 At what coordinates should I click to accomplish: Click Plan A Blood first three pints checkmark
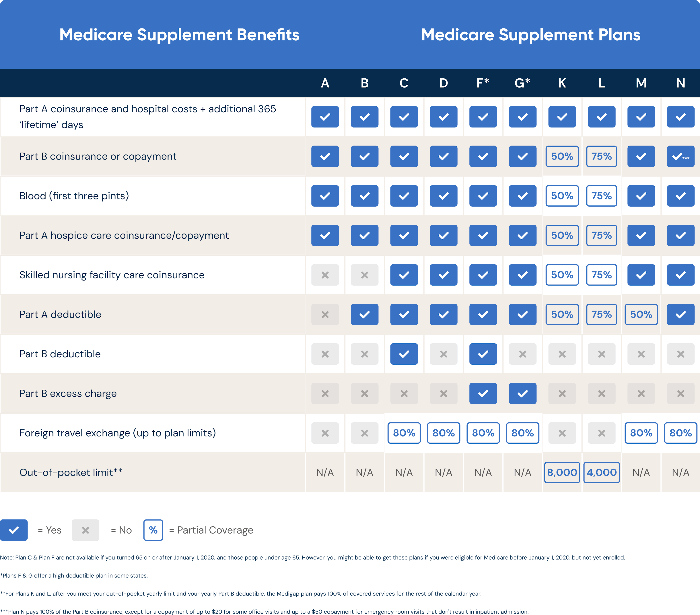click(325, 196)
